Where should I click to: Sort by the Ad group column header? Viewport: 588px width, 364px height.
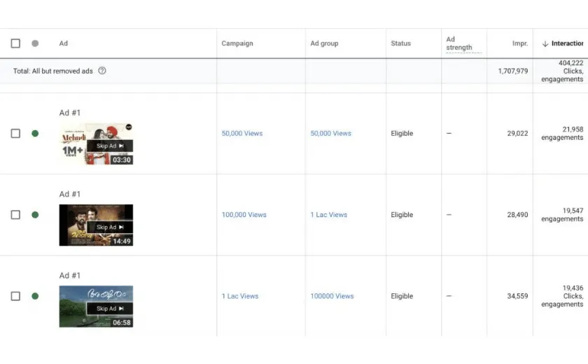324,43
